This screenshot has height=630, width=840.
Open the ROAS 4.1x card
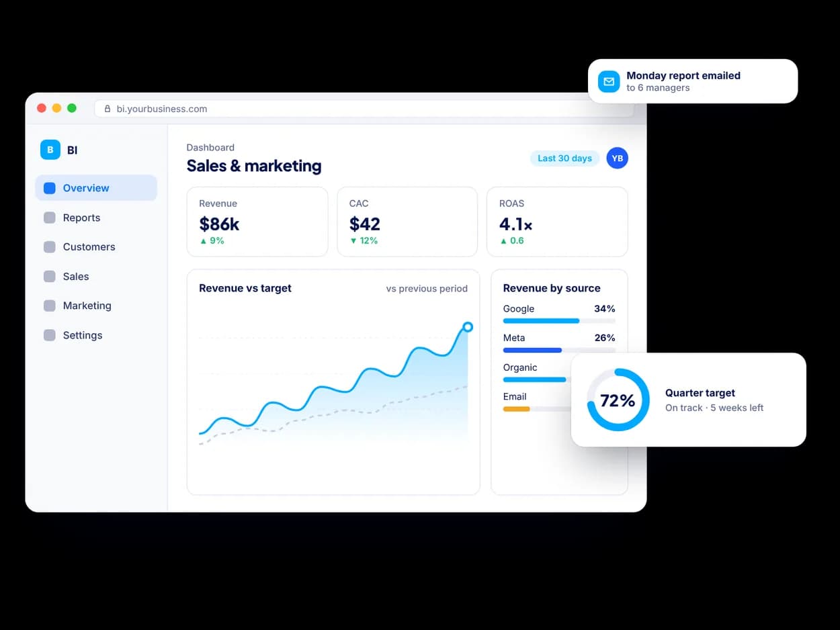click(x=557, y=222)
